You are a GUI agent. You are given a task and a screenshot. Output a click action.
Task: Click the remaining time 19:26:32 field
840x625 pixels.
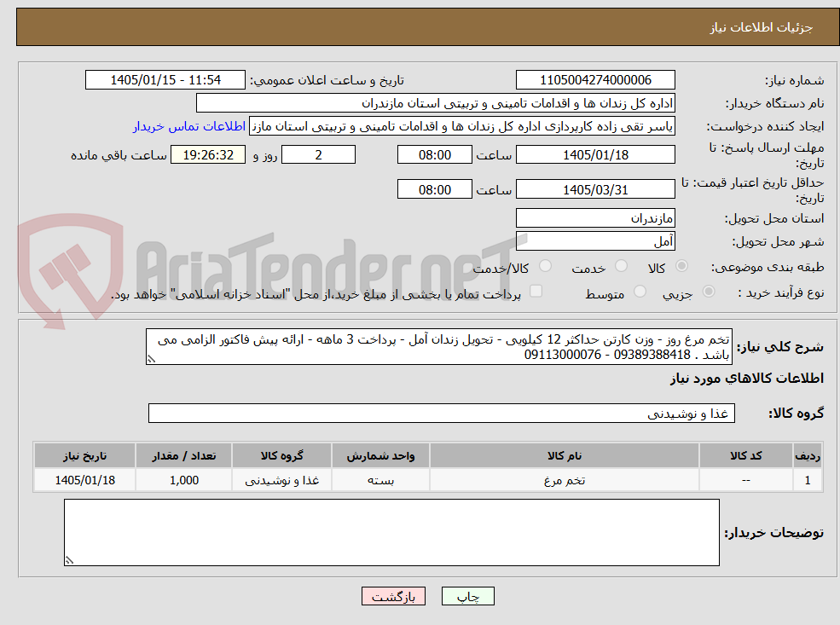click(208, 155)
